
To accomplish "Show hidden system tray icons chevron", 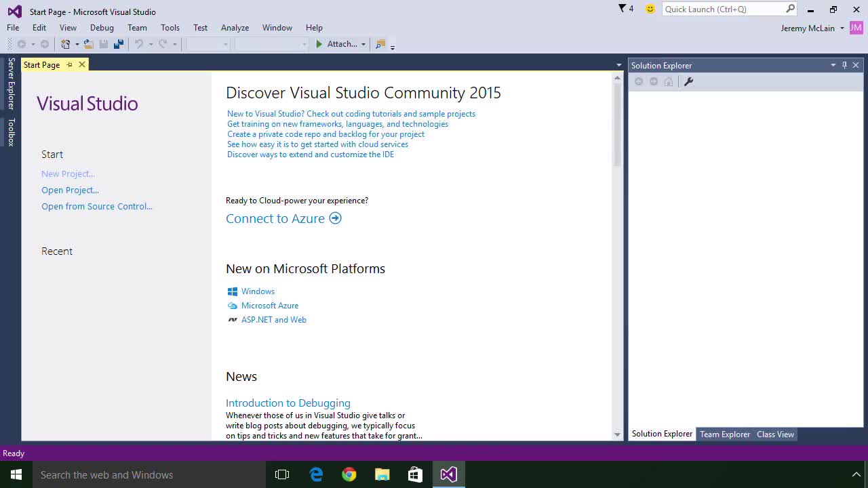I will [x=856, y=474].
